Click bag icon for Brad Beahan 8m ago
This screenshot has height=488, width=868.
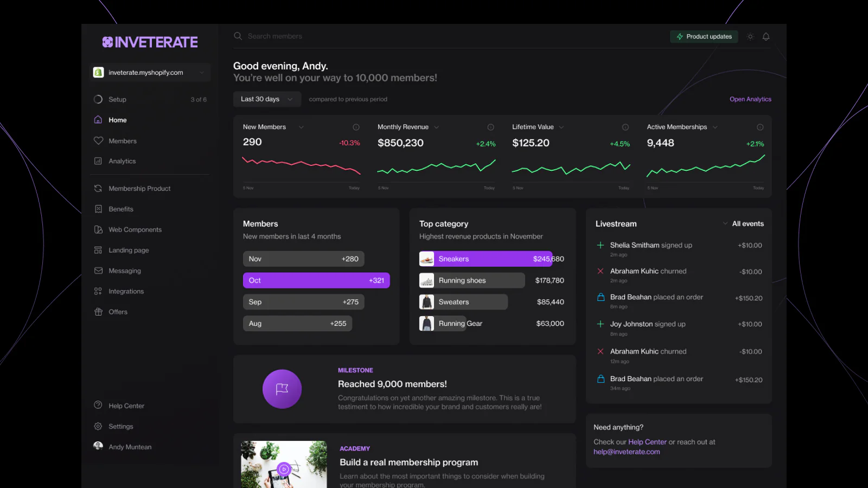[601, 297]
